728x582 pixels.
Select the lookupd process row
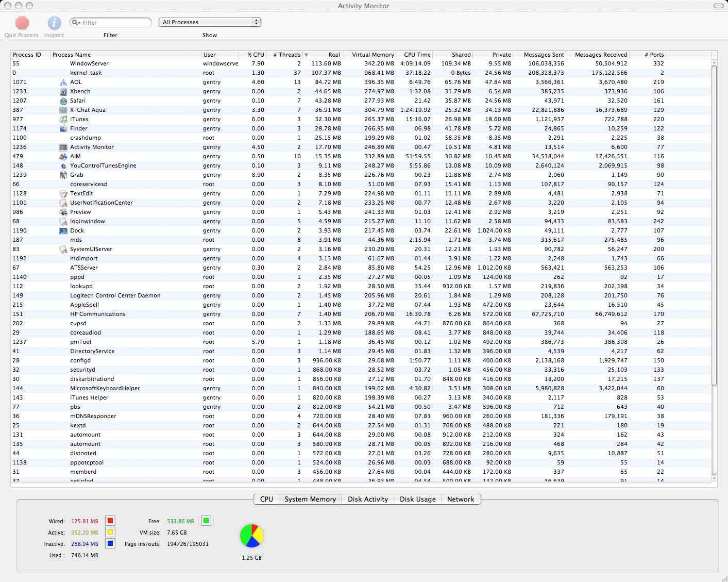pyautogui.click(x=361, y=287)
